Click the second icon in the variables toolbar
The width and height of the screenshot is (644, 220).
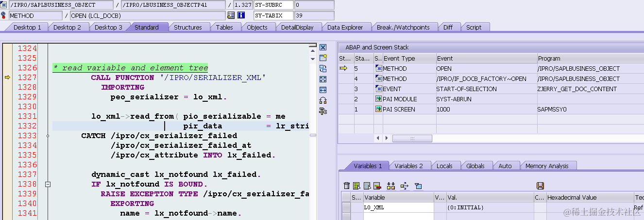[x=357, y=186]
